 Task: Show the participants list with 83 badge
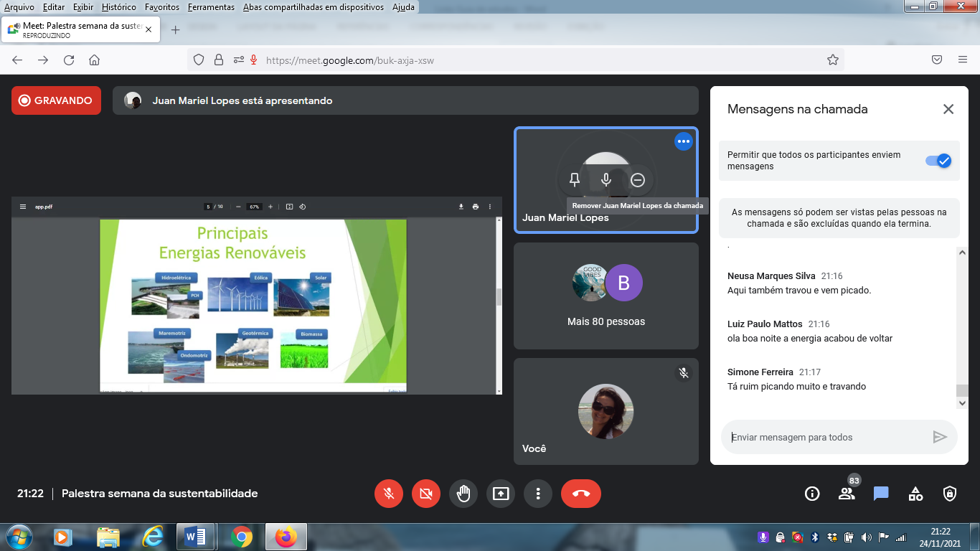coord(847,494)
